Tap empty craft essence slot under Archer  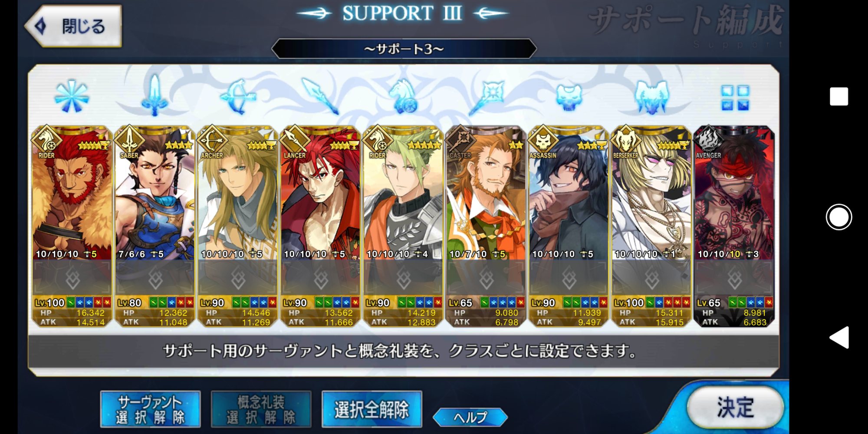point(237,278)
